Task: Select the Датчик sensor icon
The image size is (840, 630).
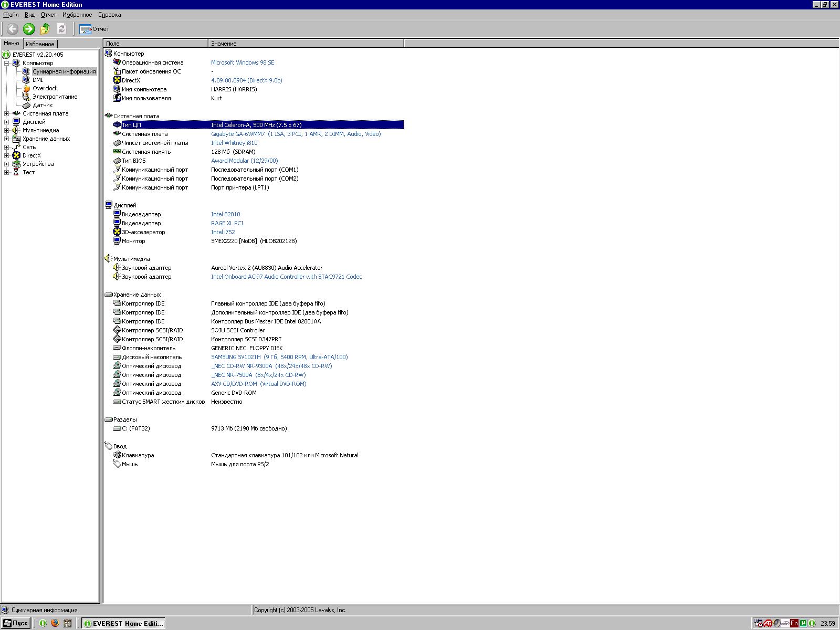Action: coord(27,105)
